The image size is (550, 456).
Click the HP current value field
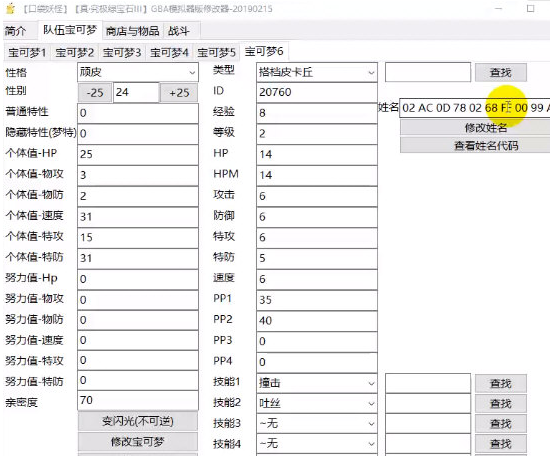pos(317,154)
